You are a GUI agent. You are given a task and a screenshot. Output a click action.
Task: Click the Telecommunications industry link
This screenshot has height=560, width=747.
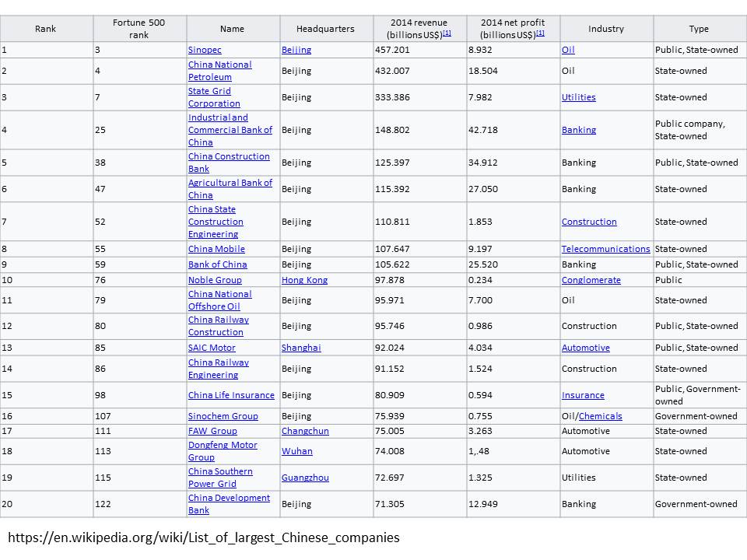tap(605, 249)
